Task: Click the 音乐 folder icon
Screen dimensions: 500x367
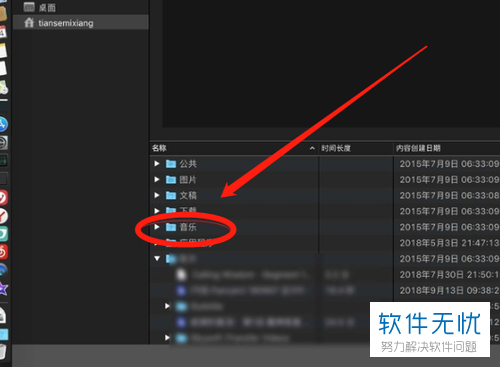Action: point(171,227)
